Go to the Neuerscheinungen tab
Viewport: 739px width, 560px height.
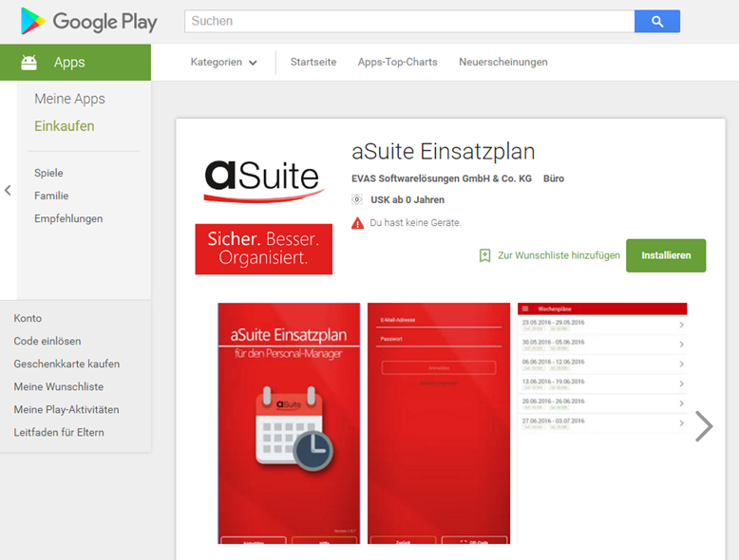click(x=502, y=63)
